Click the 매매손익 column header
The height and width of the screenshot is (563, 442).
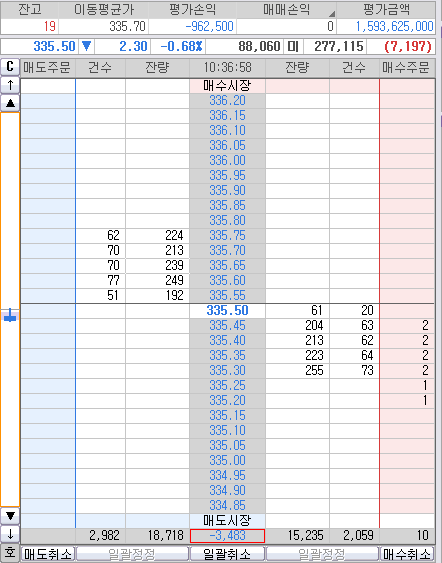[286, 10]
